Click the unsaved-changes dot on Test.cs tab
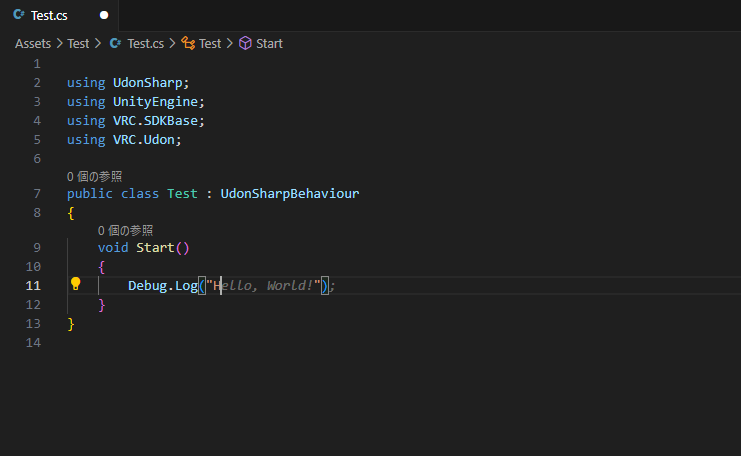741x456 pixels. point(104,16)
